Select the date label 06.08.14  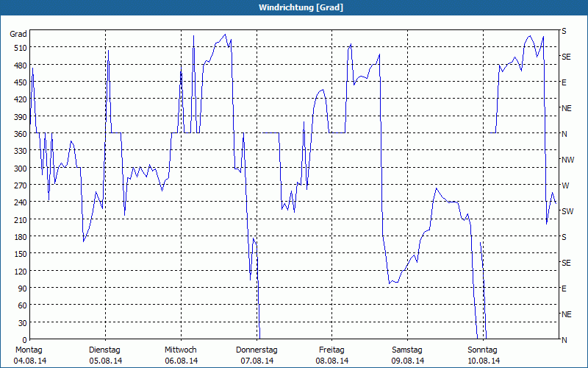click(x=181, y=361)
